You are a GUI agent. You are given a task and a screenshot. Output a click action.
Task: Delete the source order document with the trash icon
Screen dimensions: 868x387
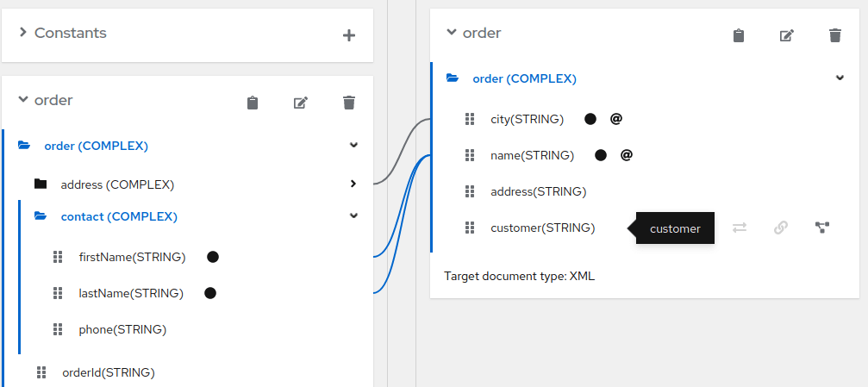tap(349, 103)
